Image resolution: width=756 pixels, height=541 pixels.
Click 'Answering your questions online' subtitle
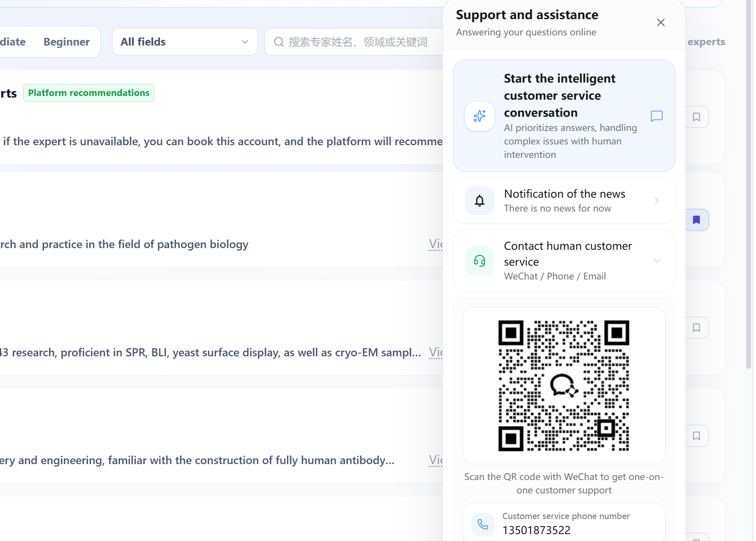(526, 32)
